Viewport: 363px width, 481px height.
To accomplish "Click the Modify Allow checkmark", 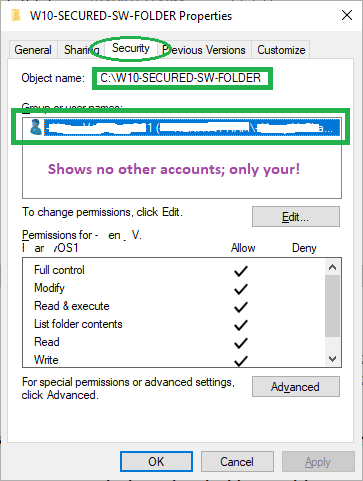I will (241, 289).
